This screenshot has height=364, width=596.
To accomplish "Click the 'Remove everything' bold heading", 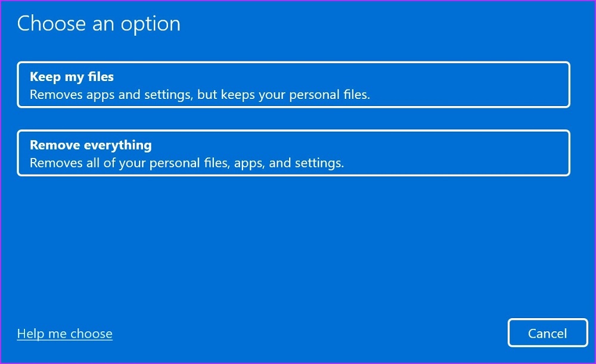I will point(91,145).
